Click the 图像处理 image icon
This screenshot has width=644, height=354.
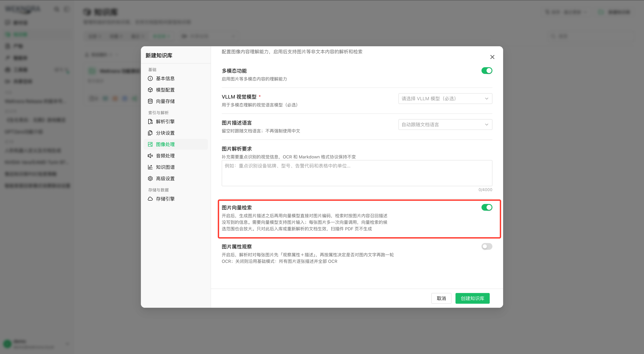pos(150,144)
